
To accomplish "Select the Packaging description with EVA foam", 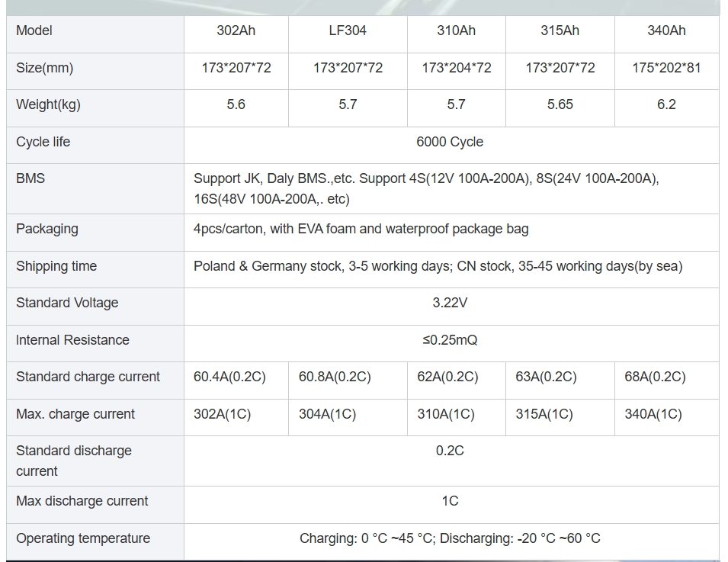I will [361, 229].
